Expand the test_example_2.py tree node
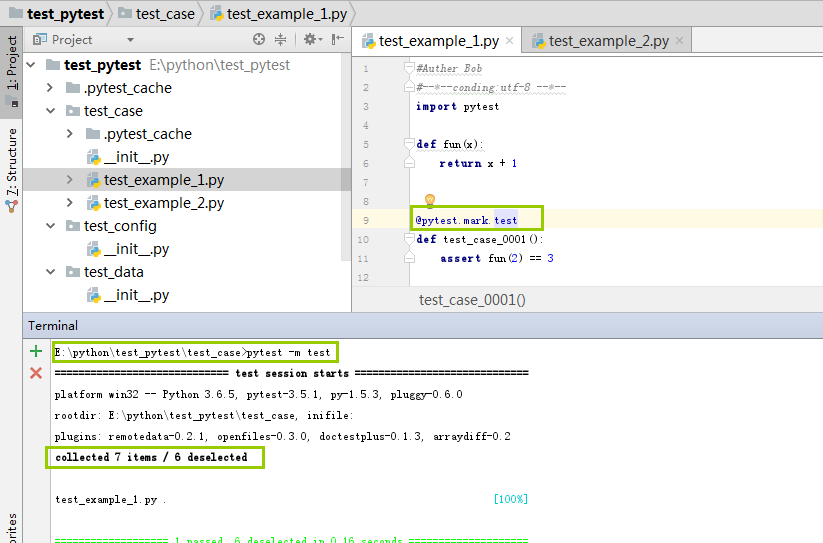 point(70,203)
